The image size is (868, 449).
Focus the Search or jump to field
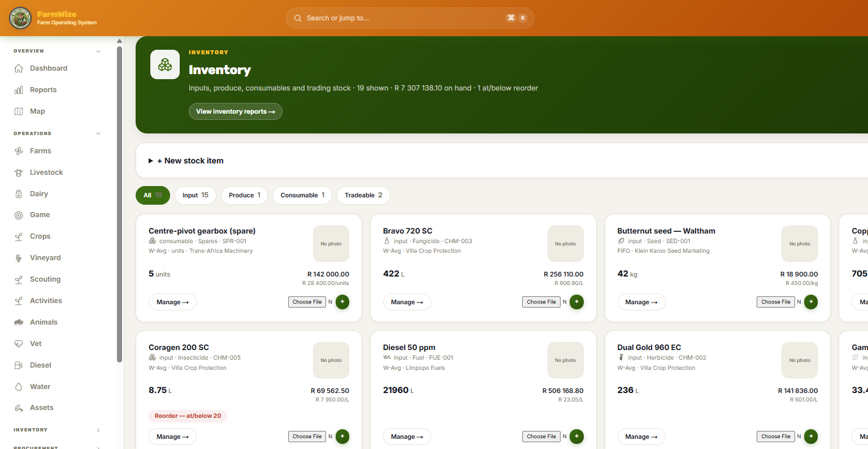tap(410, 18)
